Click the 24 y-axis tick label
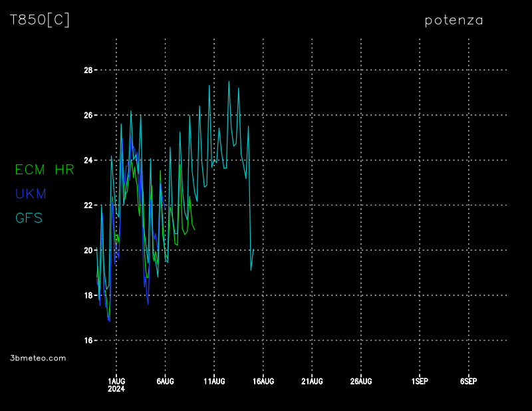532x411 pixels. 88,160
